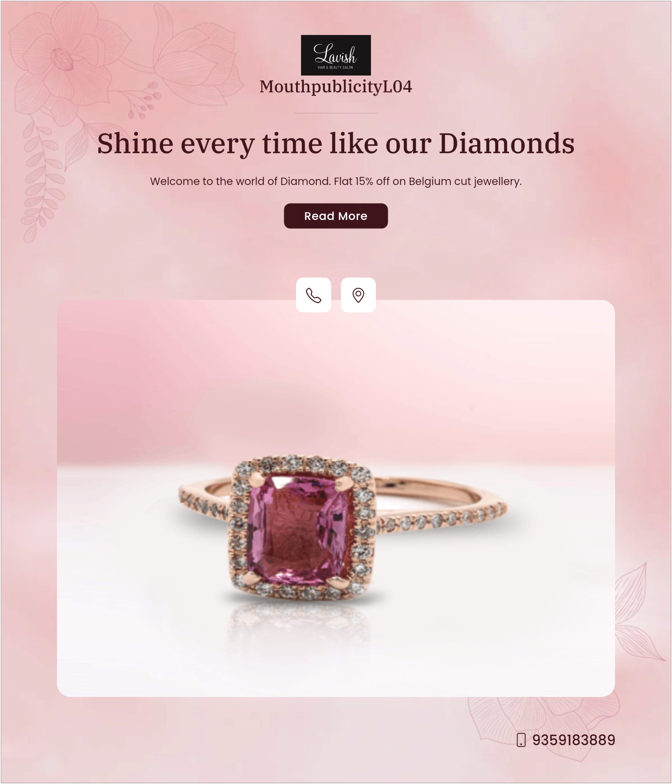Tap the phone number 9359183889
This screenshot has width=672, height=784.
coord(573,740)
